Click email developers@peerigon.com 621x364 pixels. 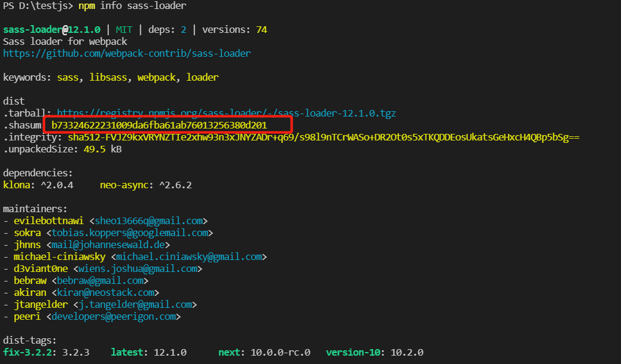[114, 317]
